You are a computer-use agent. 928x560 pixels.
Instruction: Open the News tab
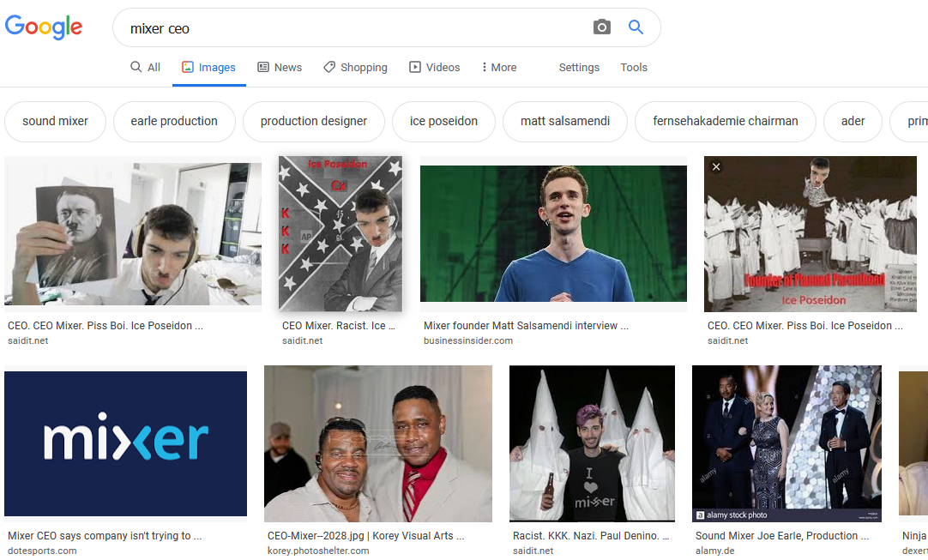(x=280, y=68)
